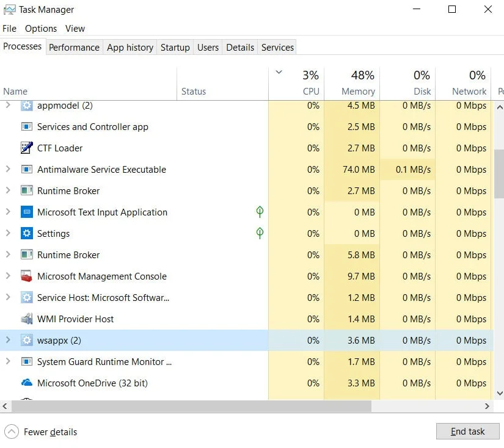Screen dimensions: 504x448
Task: Minimize the Task Manager window
Action: (x=417, y=9)
